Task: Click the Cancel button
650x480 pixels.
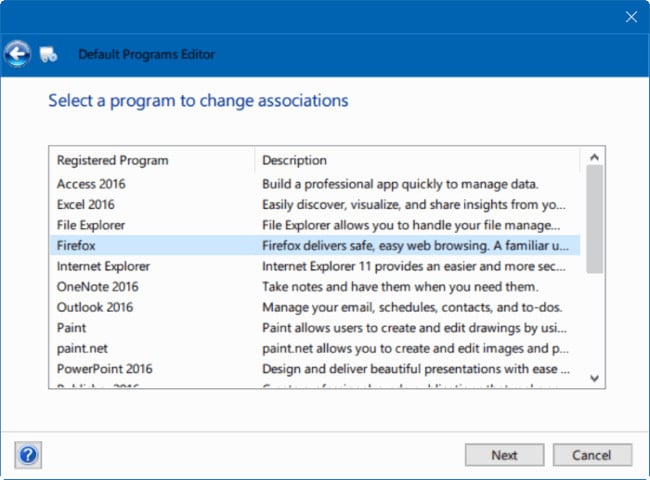Action: [x=592, y=455]
